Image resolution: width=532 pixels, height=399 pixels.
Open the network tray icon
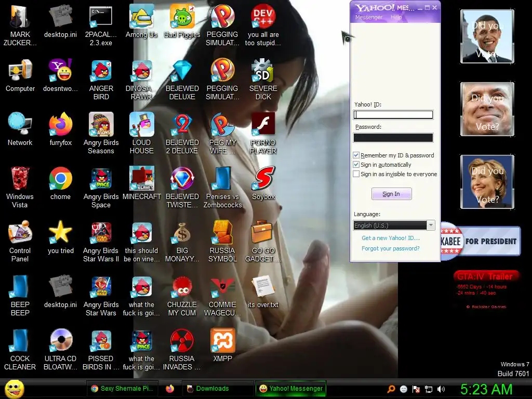pos(429,389)
